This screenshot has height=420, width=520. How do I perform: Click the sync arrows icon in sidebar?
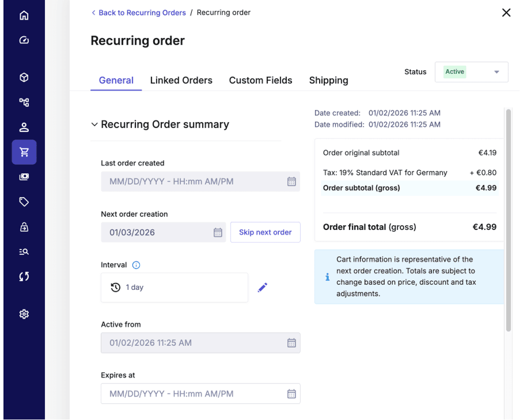24,276
